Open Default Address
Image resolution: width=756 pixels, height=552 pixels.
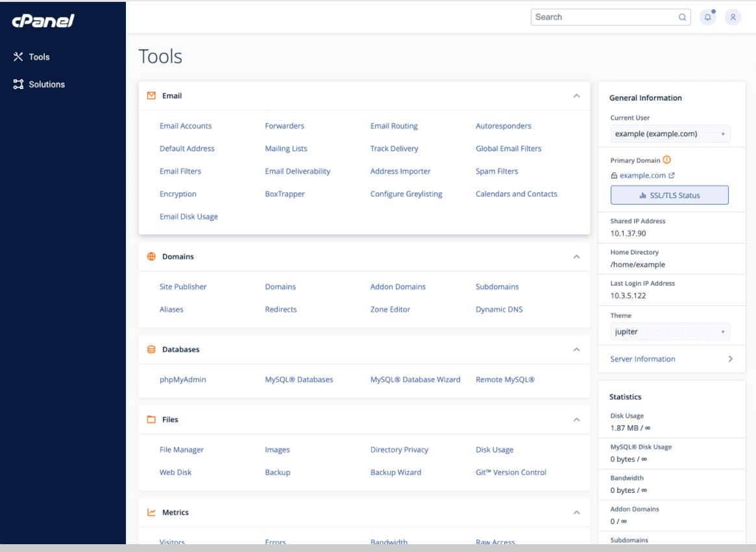click(187, 149)
